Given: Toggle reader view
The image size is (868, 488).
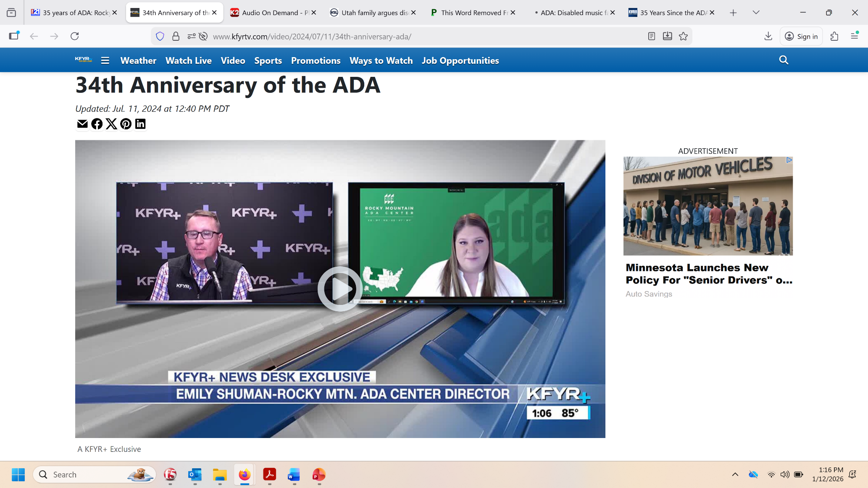Looking at the screenshot, I should (x=652, y=37).
